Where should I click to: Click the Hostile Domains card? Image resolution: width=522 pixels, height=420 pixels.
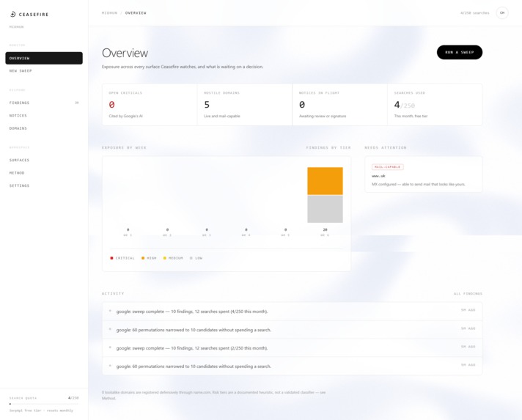[x=245, y=105]
